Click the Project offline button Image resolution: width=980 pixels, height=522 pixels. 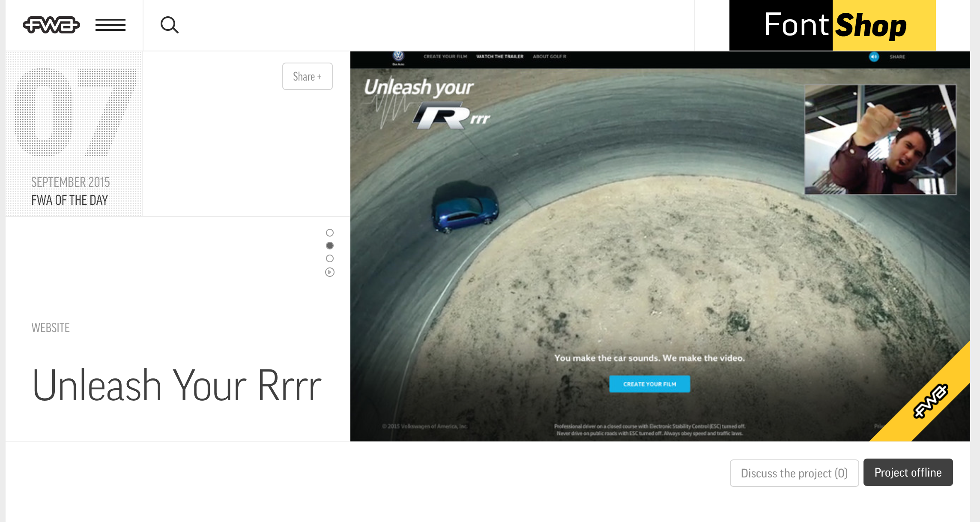click(908, 472)
